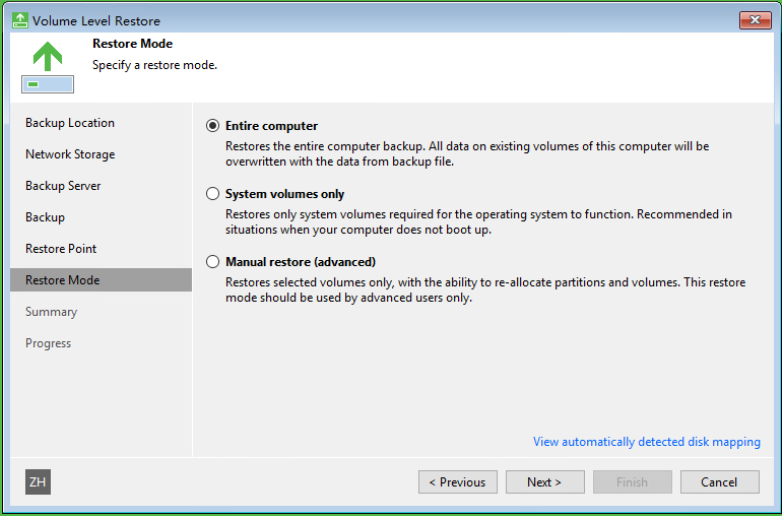
Task: Click the Entire computer description text
Action: click(467, 154)
